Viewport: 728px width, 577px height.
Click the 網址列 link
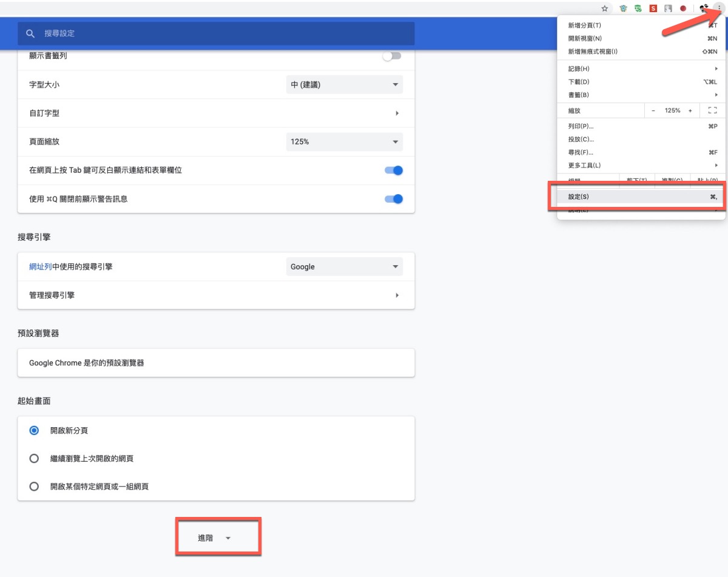click(41, 266)
